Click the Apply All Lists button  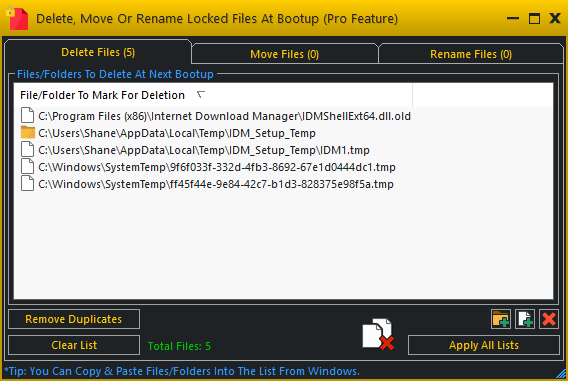click(484, 345)
